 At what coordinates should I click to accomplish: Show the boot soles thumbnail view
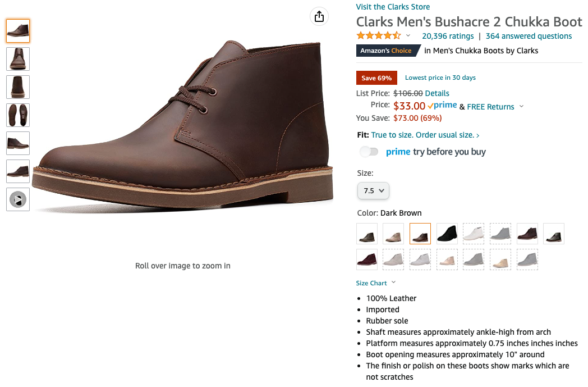pos(18,115)
